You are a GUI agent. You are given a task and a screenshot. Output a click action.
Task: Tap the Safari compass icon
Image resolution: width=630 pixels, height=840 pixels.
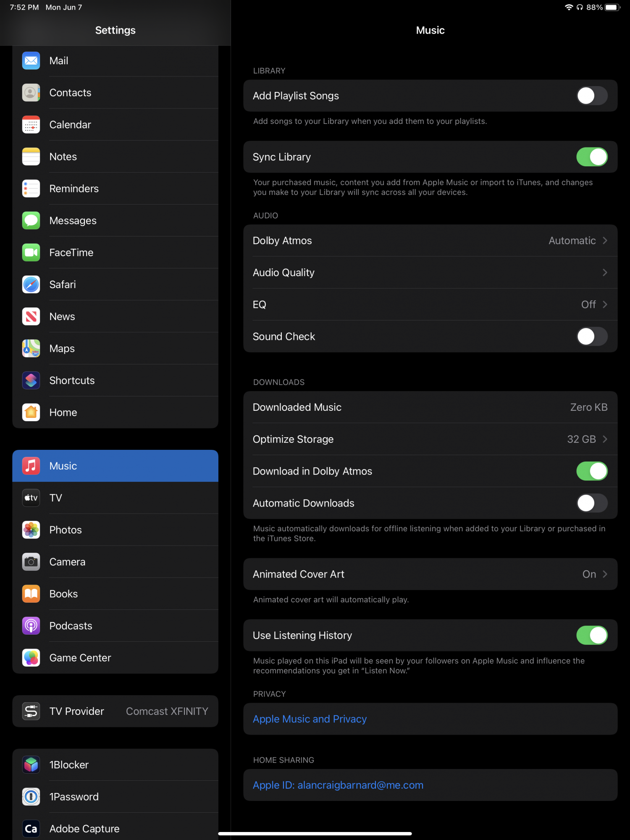pyautogui.click(x=31, y=284)
